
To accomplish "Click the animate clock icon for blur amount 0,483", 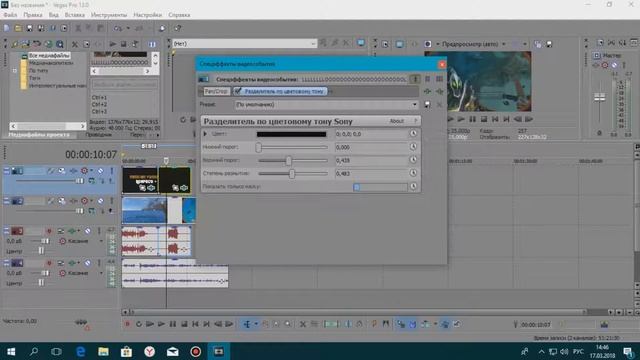I will click(413, 173).
